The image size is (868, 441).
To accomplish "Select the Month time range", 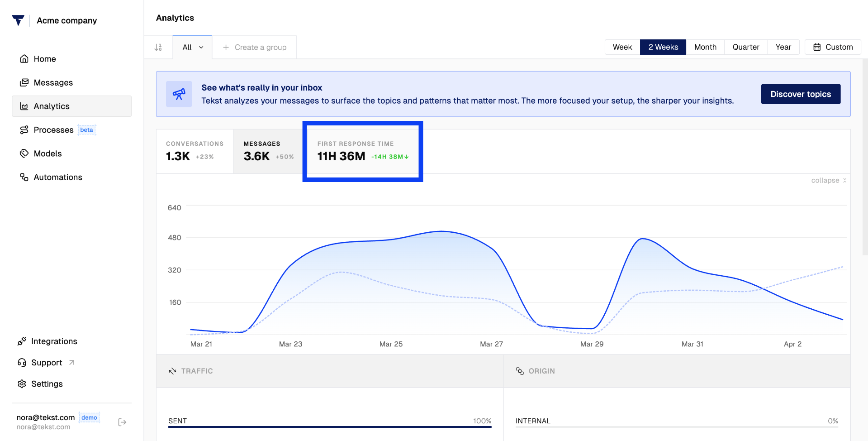I will tap(705, 47).
